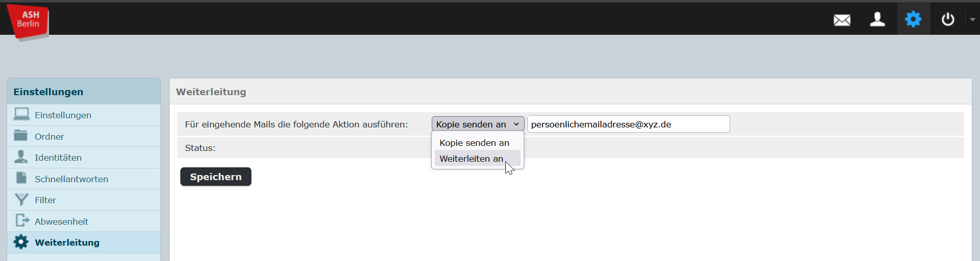The width and height of the screenshot is (980, 261).
Task: Choose "Kopie senden an" list option
Action: [474, 143]
